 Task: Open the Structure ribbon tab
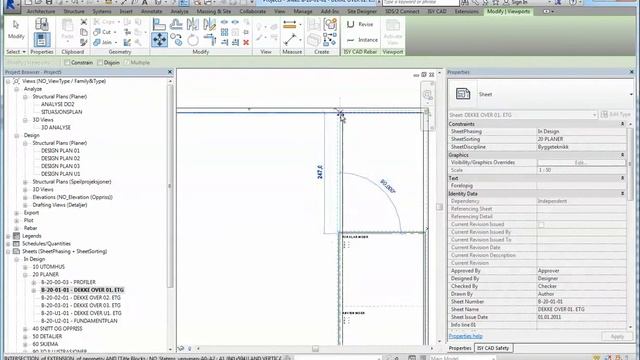tap(74, 11)
